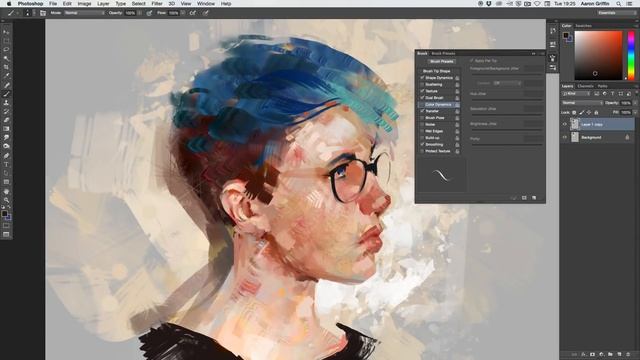
Task: Click the type layer filter icon
Action: (612, 94)
